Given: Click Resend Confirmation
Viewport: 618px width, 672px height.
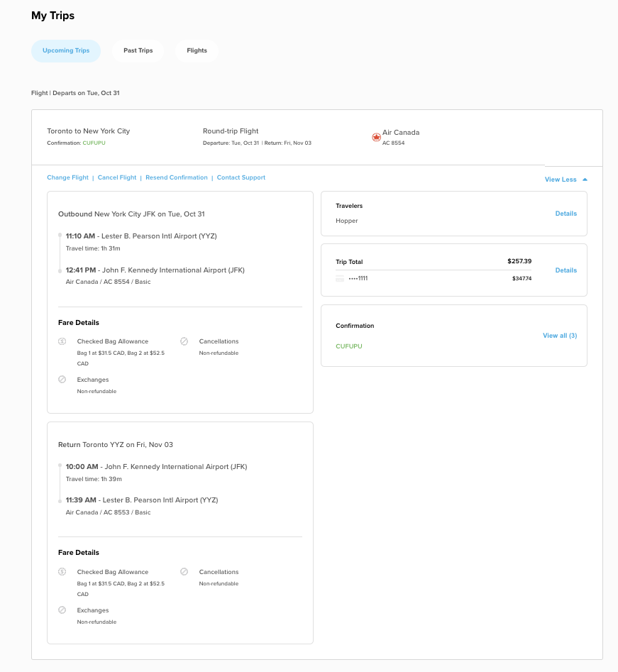Looking at the screenshot, I should (x=176, y=177).
